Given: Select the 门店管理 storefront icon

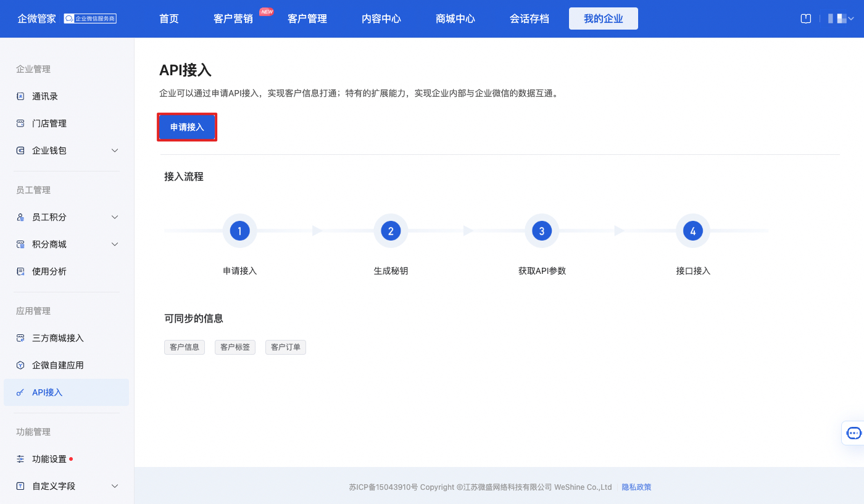Looking at the screenshot, I should point(21,123).
